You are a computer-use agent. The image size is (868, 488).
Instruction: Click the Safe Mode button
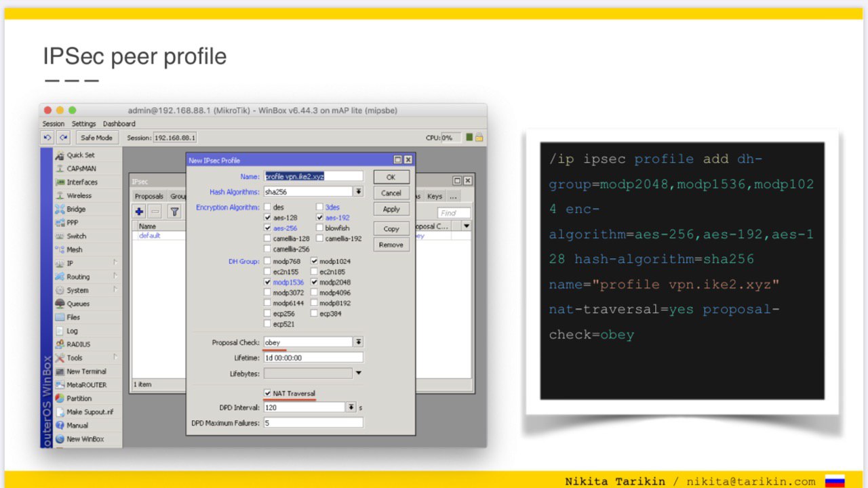tap(97, 138)
